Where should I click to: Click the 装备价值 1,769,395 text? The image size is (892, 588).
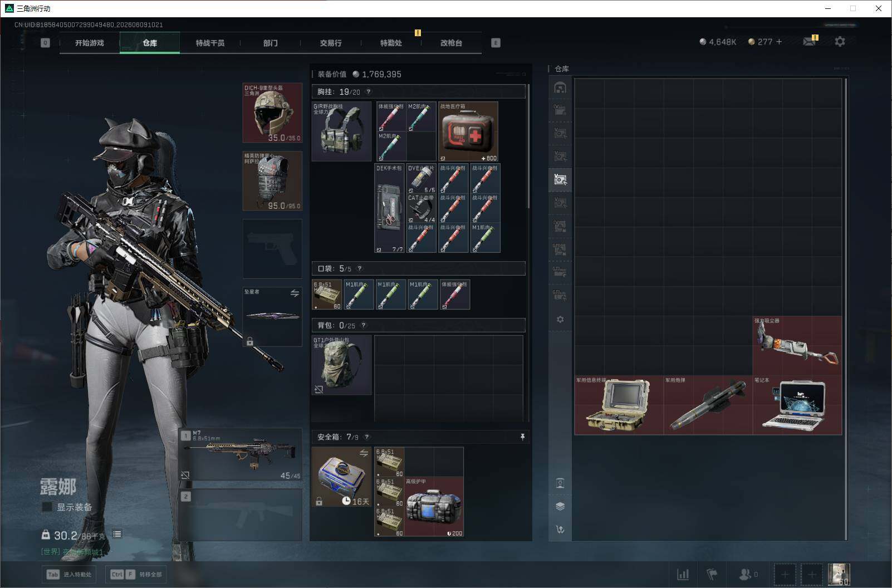360,74
